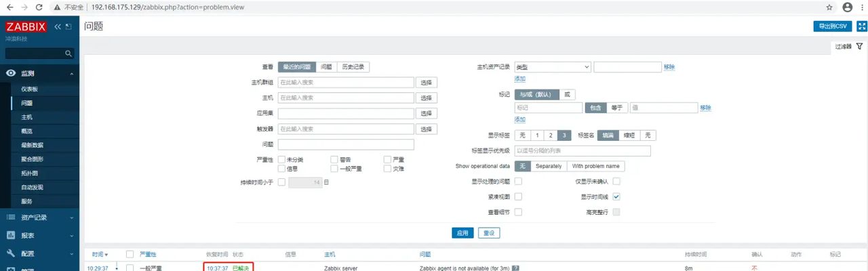Enable the 持续时间小于 checkbox

pyautogui.click(x=281, y=182)
